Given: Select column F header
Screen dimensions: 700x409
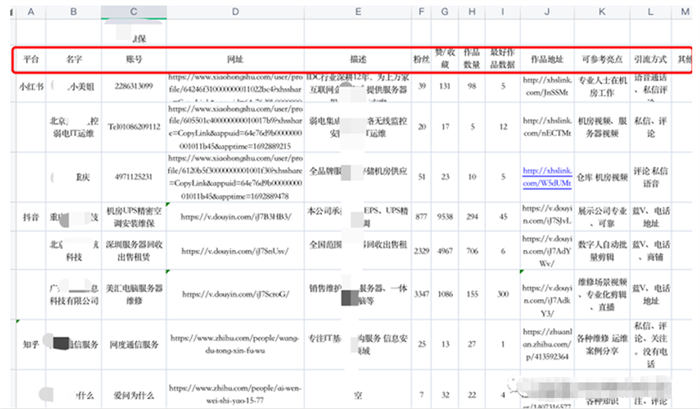Looking at the screenshot, I should pyautogui.click(x=421, y=12).
